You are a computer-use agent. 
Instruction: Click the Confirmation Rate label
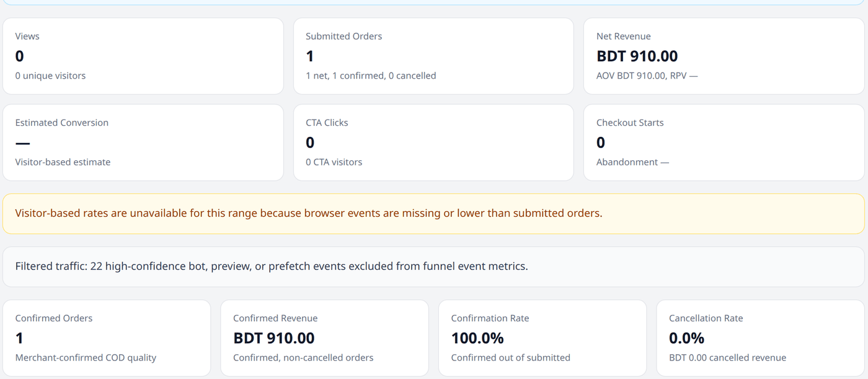490,318
